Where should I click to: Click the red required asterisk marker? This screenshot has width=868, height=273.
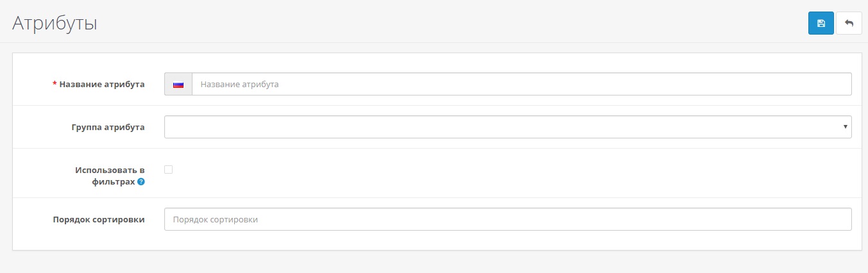(x=55, y=84)
